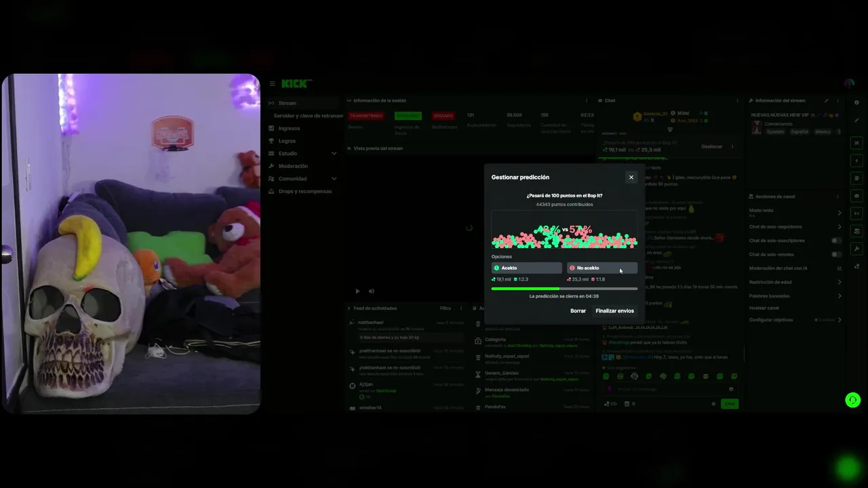Open chat settings gear icon
The width and height of the screenshot is (868, 488).
point(713,404)
